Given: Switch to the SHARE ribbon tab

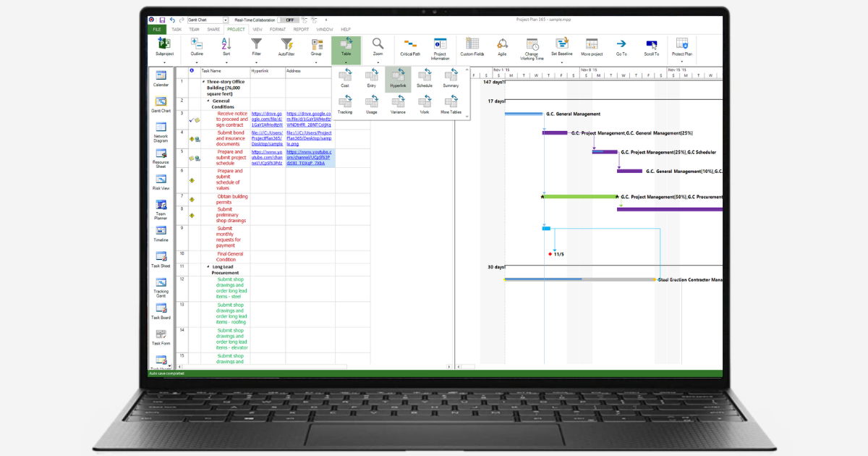Looking at the screenshot, I should pyautogui.click(x=213, y=30).
